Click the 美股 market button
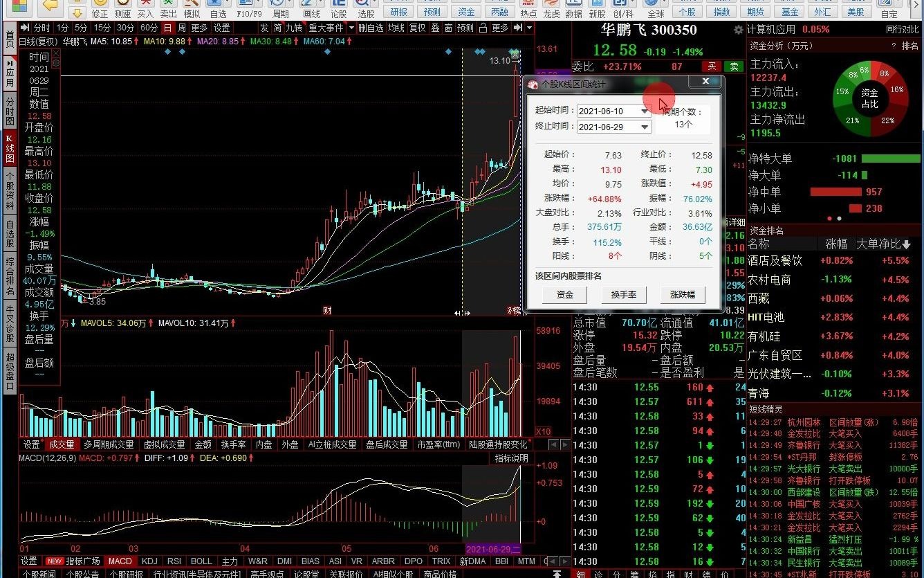The height and width of the screenshot is (578, 924). (x=856, y=11)
